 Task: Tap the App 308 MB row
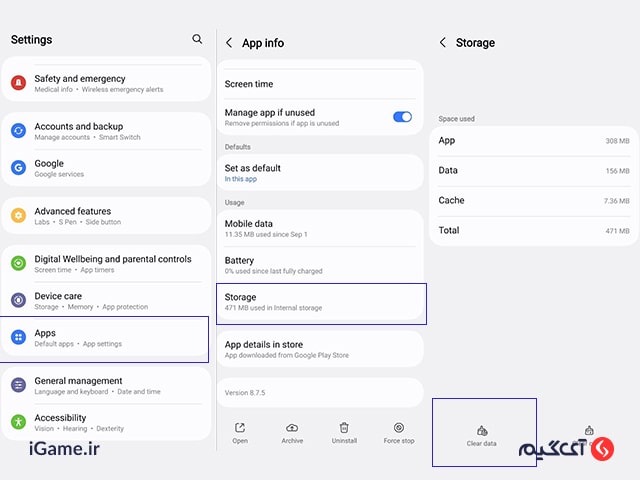[x=534, y=141]
